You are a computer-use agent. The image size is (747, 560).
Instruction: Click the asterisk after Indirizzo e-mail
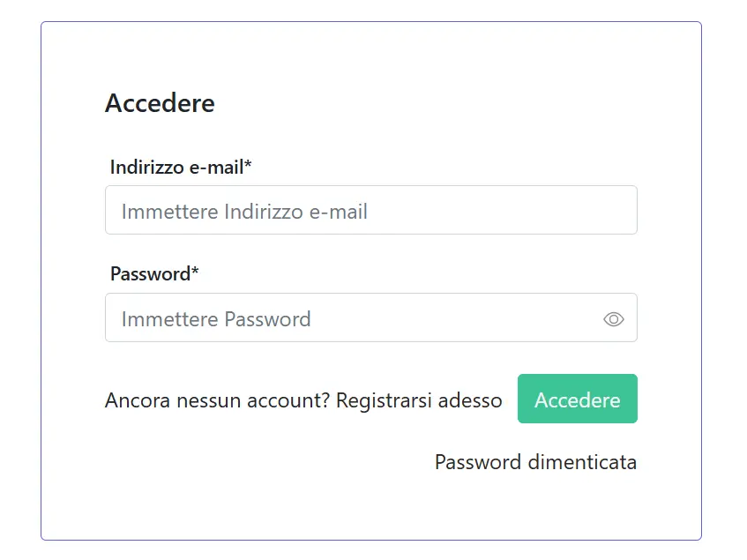tap(248, 163)
